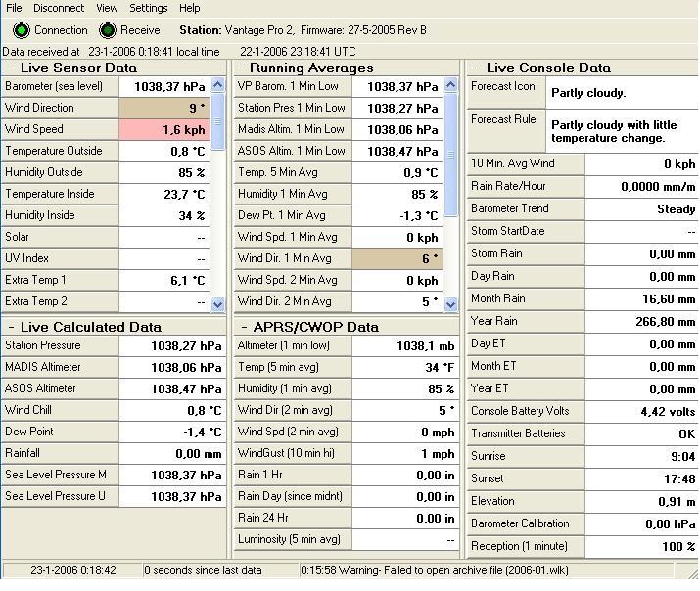
Task: Click the tan Wind Direction value cell
Action: 164,108
